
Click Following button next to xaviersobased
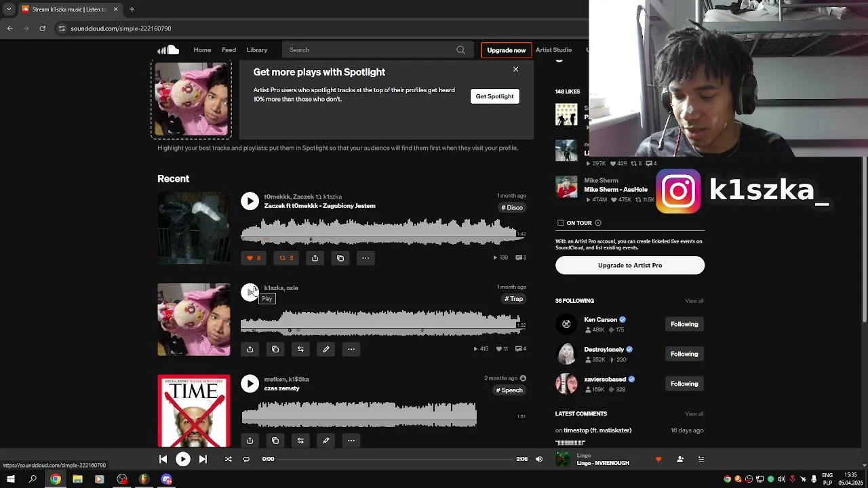684,384
